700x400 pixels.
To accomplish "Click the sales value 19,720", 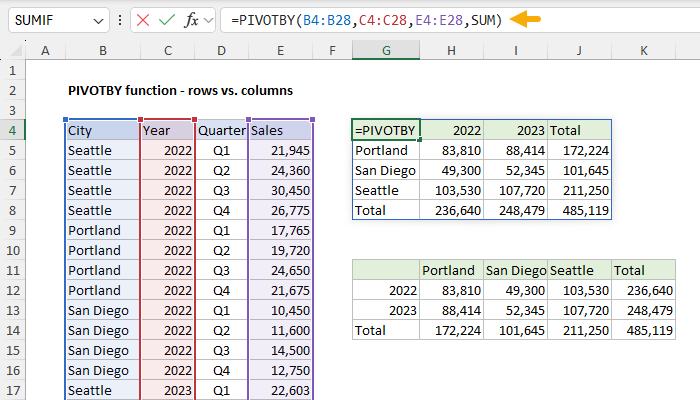I will coord(280,250).
